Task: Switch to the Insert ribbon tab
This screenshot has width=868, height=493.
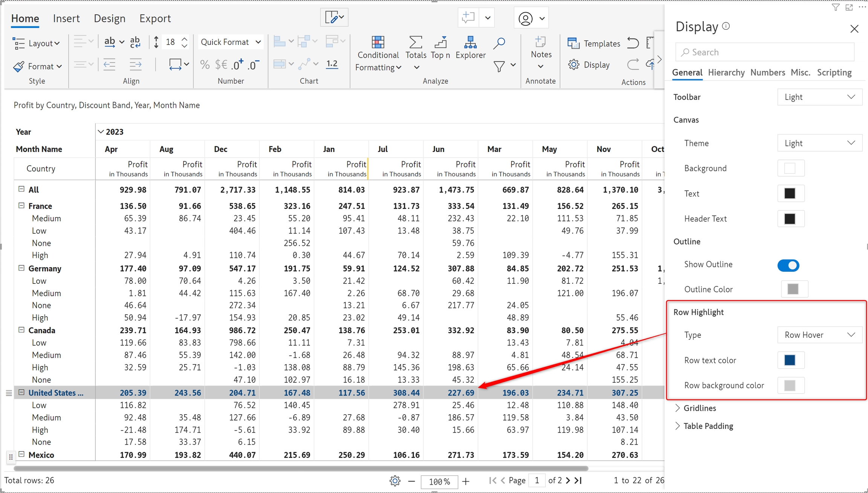Action: (x=66, y=18)
